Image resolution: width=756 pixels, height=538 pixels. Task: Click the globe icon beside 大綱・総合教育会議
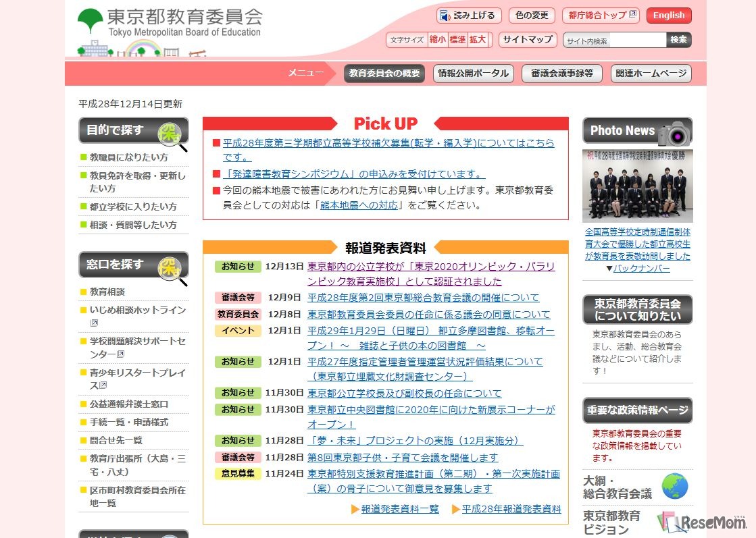[x=676, y=485]
